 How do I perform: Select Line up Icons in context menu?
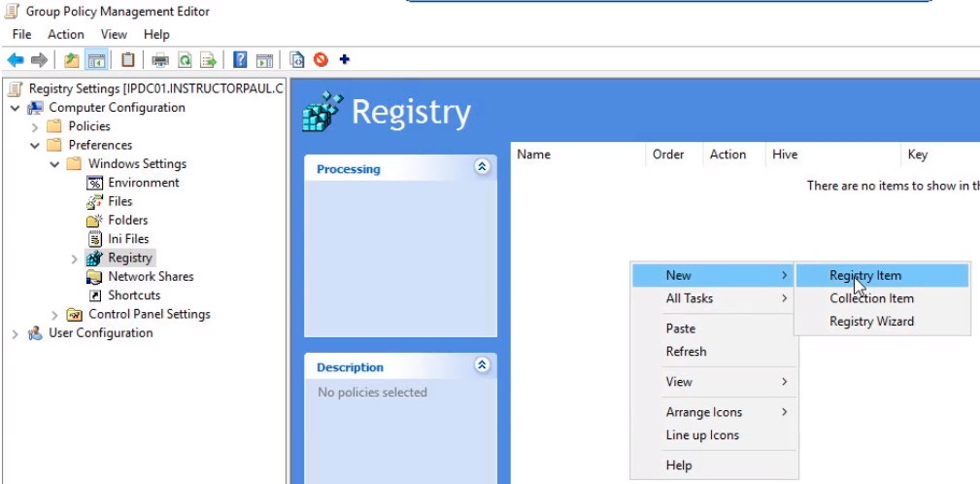pyautogui.click(x=713, y=435)
